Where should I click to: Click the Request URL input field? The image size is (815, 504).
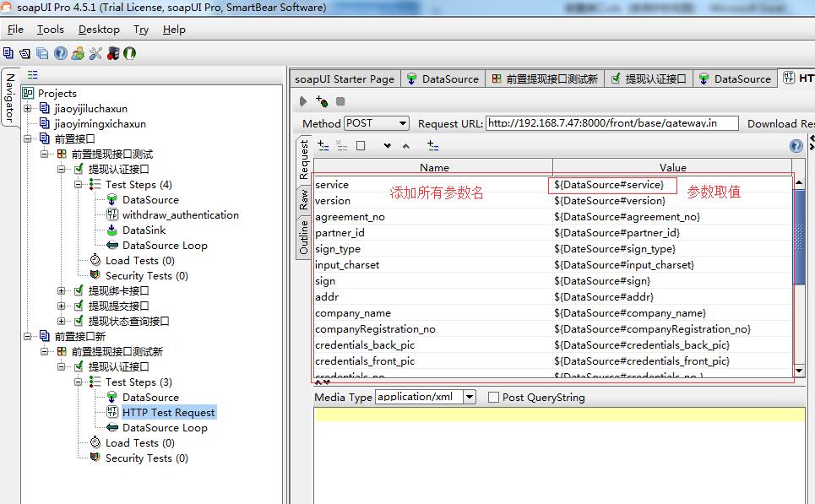point(611,123)
